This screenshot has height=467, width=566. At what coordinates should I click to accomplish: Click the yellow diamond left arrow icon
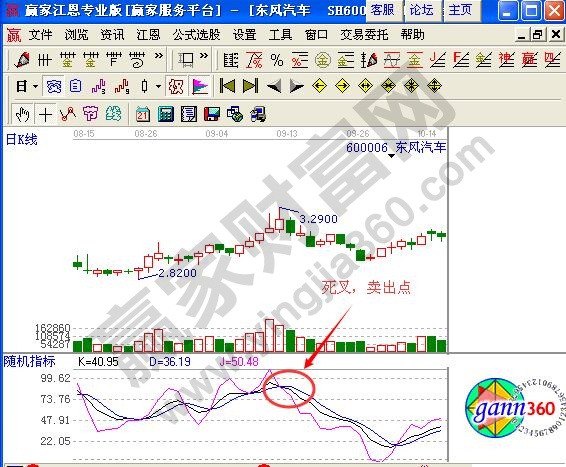[x=319, y=86]
